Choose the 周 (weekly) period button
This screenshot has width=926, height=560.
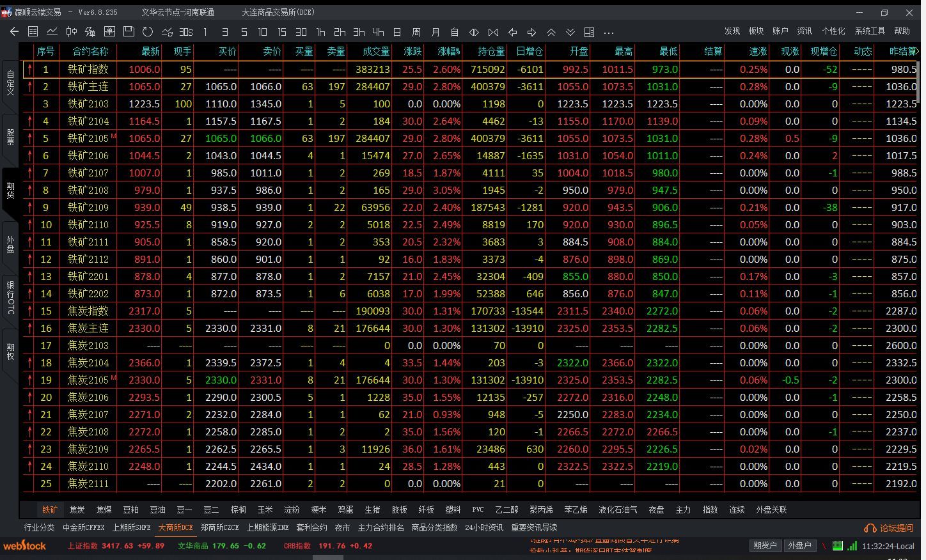point(416,32)
